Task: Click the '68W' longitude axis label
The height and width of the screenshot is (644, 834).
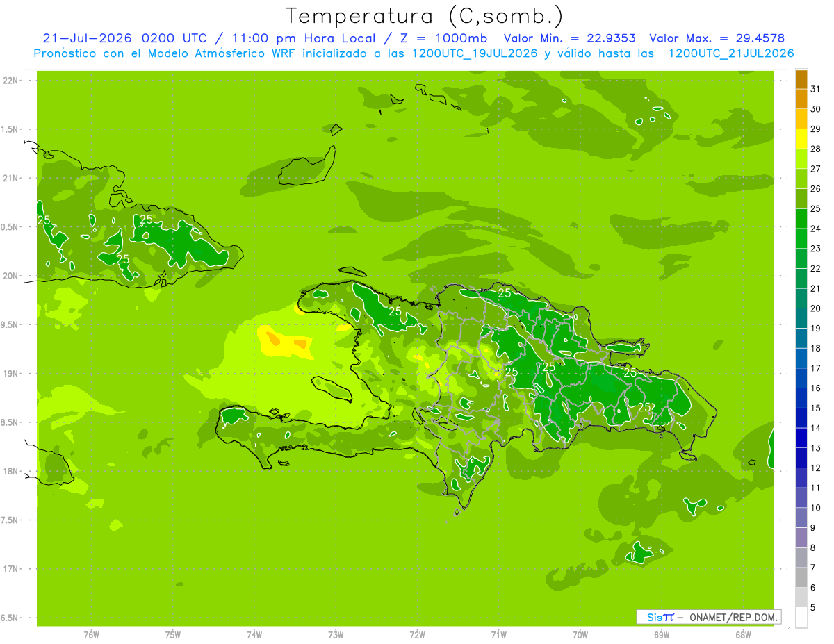Action: click(x=743, y=635)
